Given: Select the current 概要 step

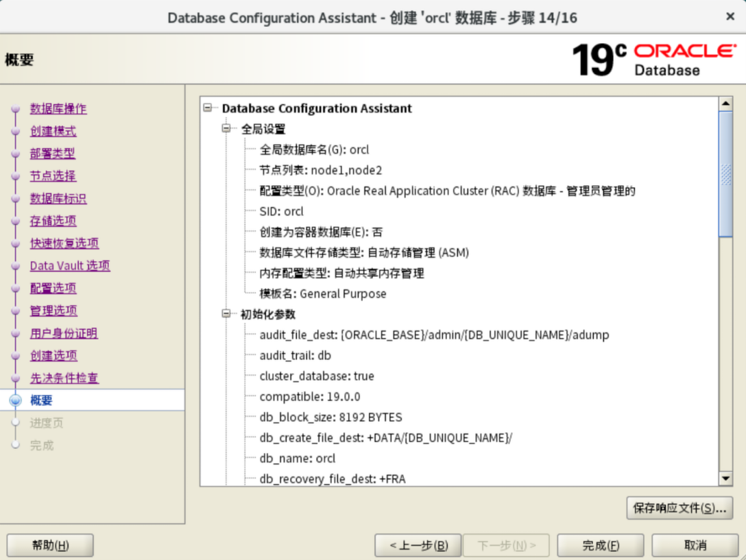Looking at the screenshot, I should point(41,400).
